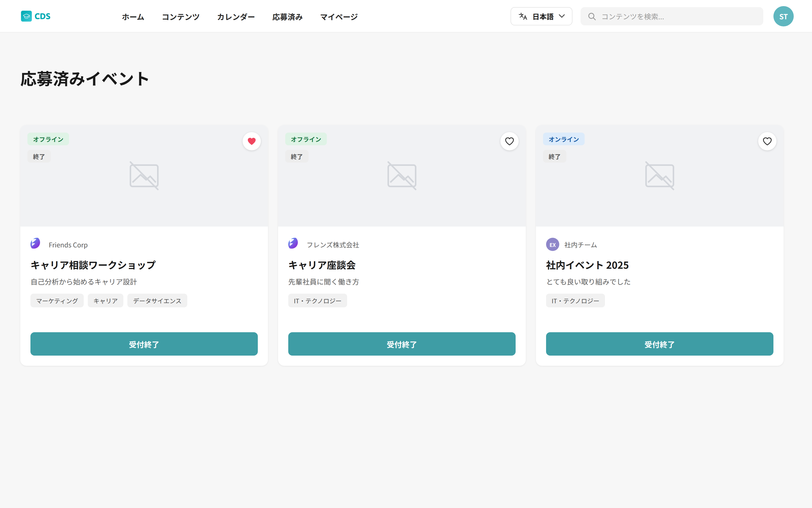This screenshot has height=508, width=812.
Task: Open the ST user avatar menu
Action: (x=783, y=16)
